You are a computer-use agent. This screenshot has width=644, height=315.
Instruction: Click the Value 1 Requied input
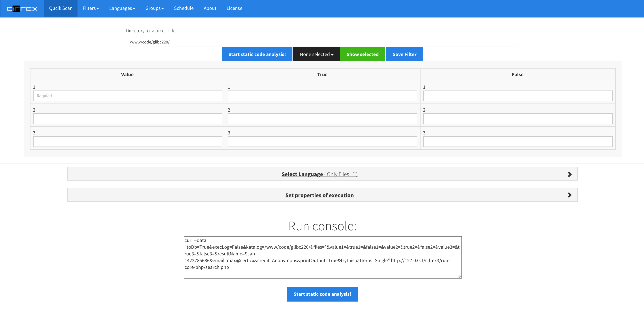coord(127,96)
